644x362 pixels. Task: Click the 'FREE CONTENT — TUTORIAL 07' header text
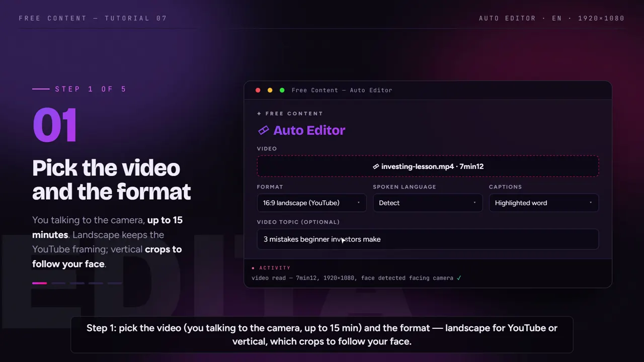point(93,18)
